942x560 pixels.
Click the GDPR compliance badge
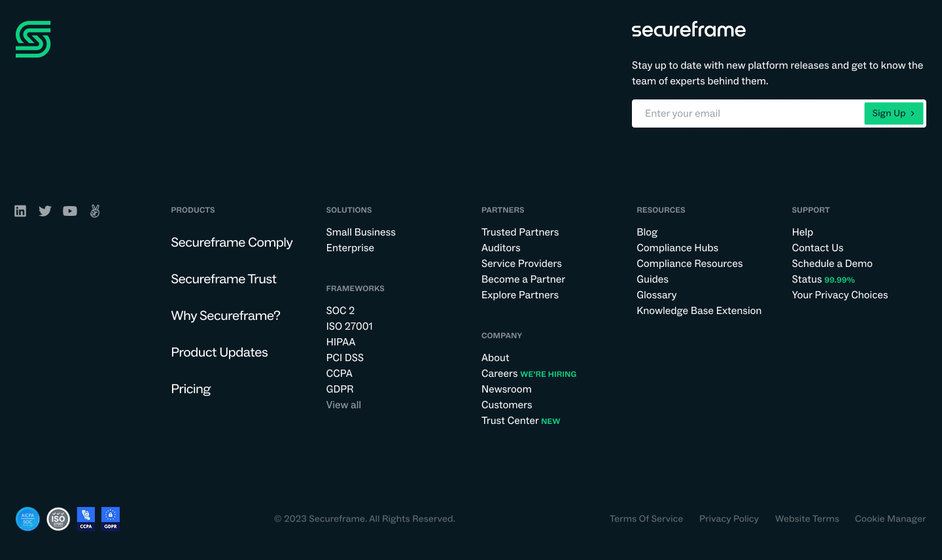pyautogui.click(x=111, y=519)
